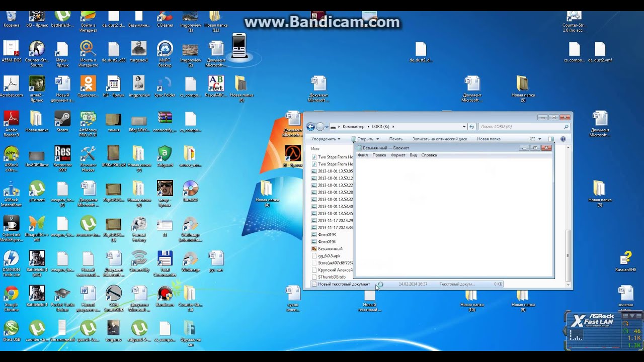Select the Adguard desktop shortcut
644x362 pixels.
165,156
